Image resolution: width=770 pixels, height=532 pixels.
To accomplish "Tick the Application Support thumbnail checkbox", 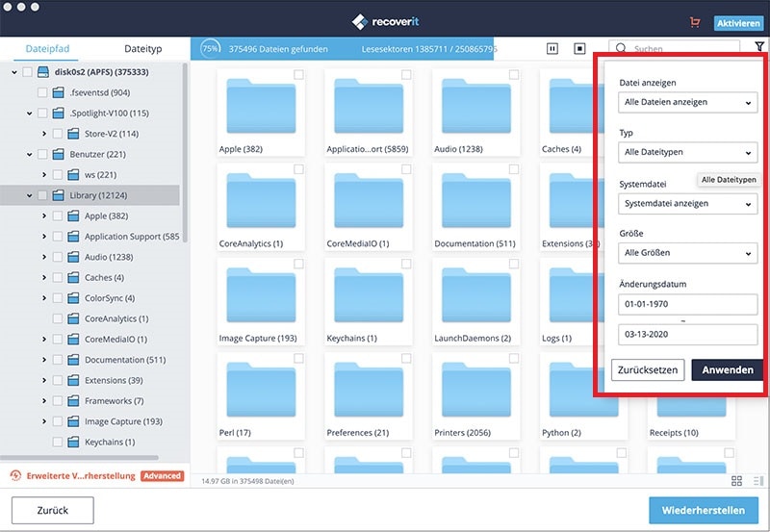I will (x=406, y=75).
